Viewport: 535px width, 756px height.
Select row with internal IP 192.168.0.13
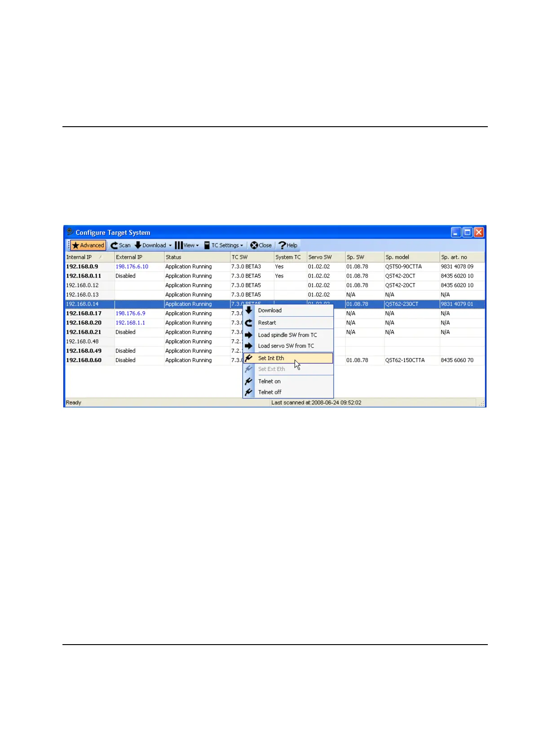pyautogui.click(x=275, y=295)
